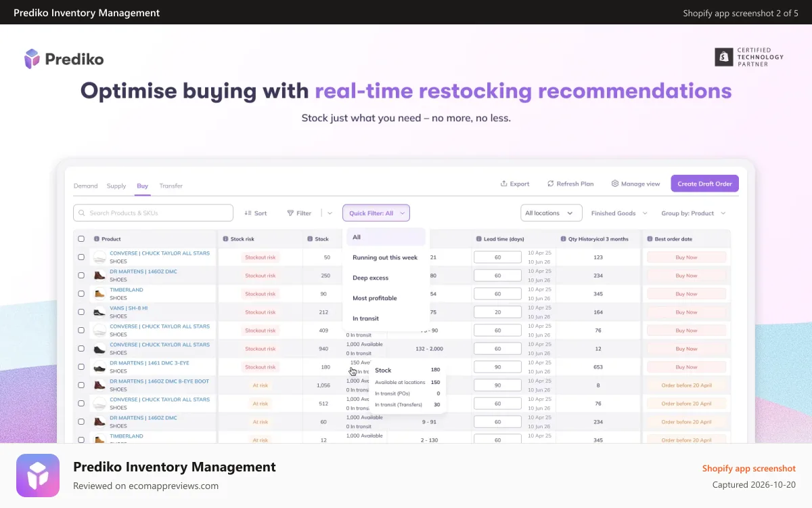Click the info icon beside the Stock header
812x508 pixels.
coord(310,239)
